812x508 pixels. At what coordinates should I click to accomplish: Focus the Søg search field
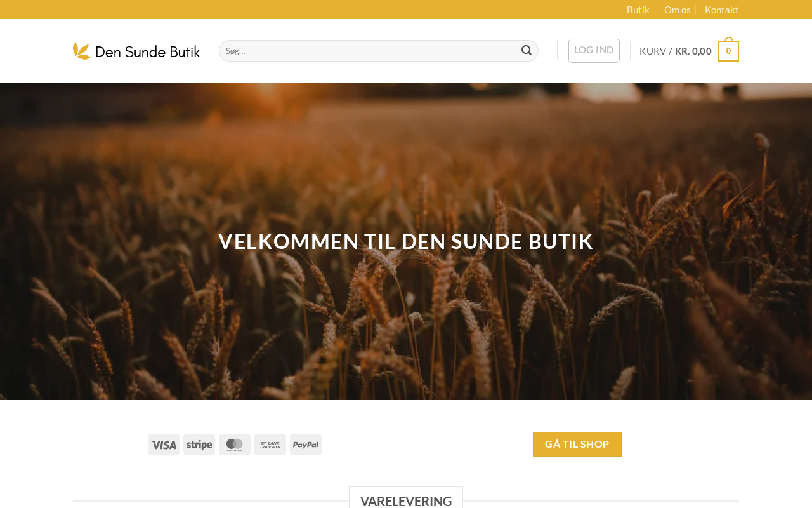coord(369,51)
